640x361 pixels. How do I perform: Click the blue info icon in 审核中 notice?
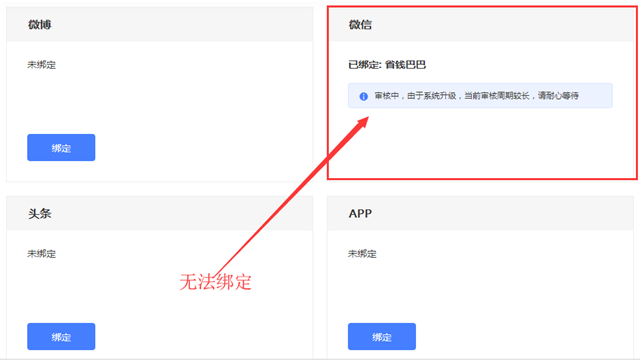coord(363,96)
